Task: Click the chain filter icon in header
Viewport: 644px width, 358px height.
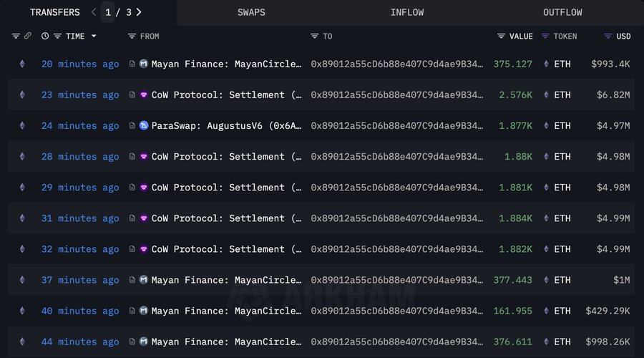Action: tap(16, 36)
